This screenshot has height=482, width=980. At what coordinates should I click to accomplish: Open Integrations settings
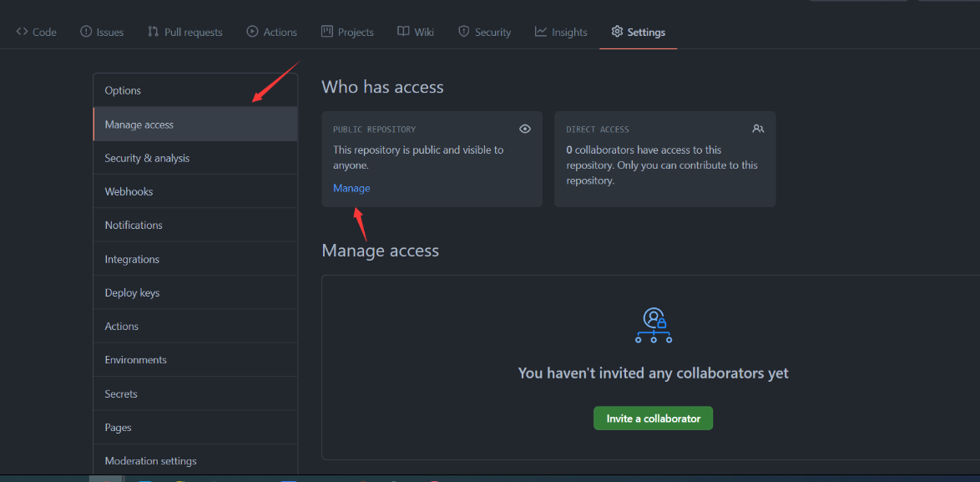(x=195, y=259)
